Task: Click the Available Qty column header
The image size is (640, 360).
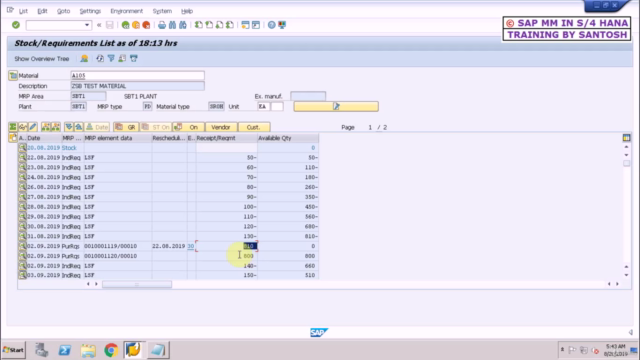Action: tap(288, 138)
